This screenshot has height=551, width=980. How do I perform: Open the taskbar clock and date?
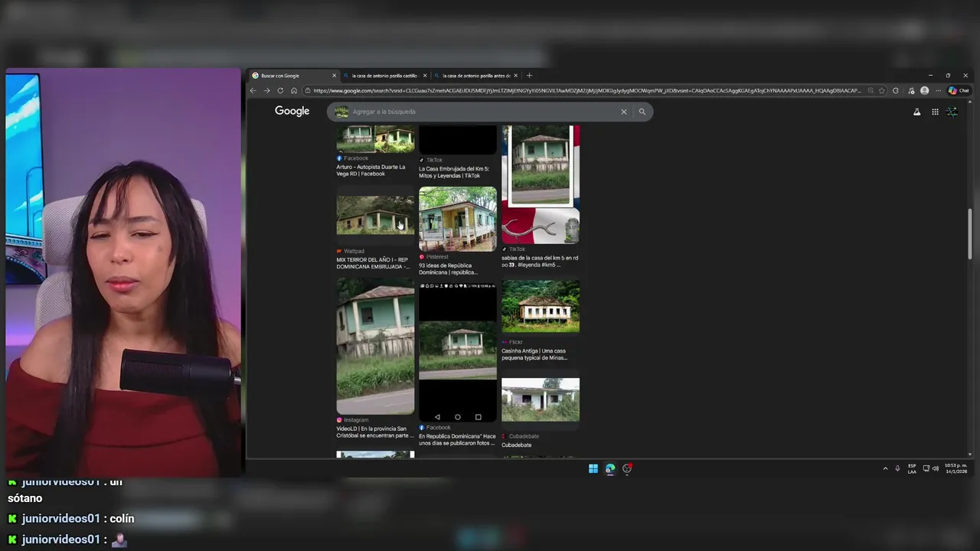[955, 468]
